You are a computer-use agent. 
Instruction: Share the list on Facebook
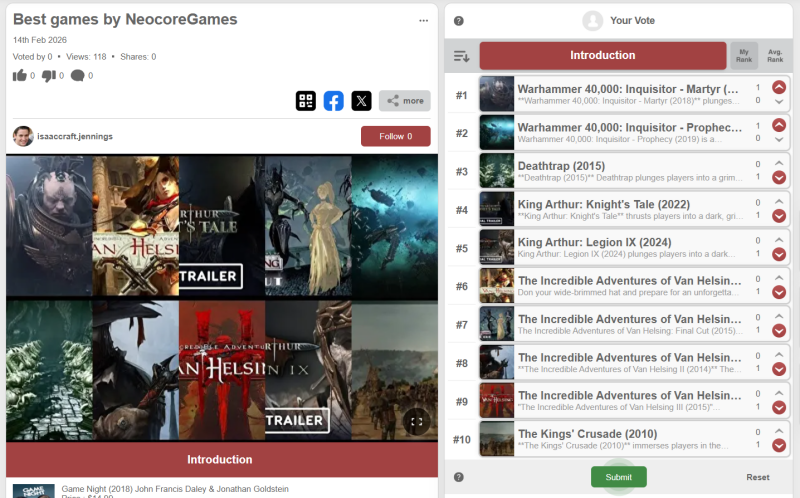tap(334, 101)
